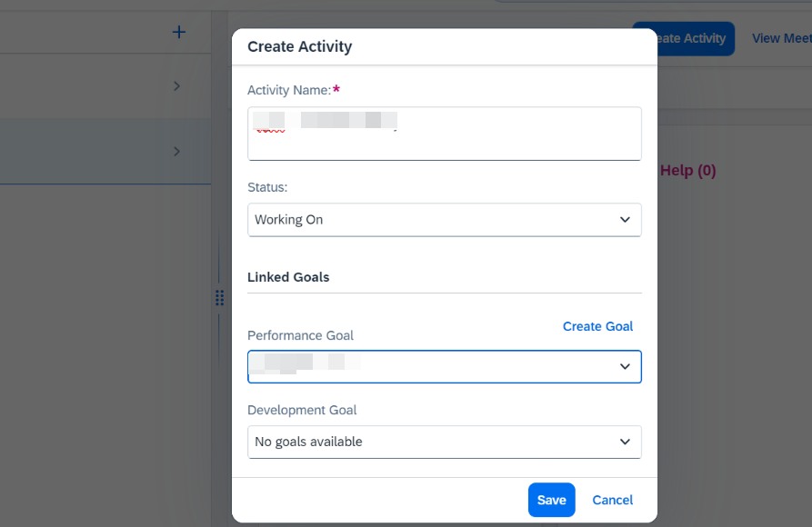The image size is (812, 527).
Task: Open the View Meeting link at top right
Action: [781, 38]
